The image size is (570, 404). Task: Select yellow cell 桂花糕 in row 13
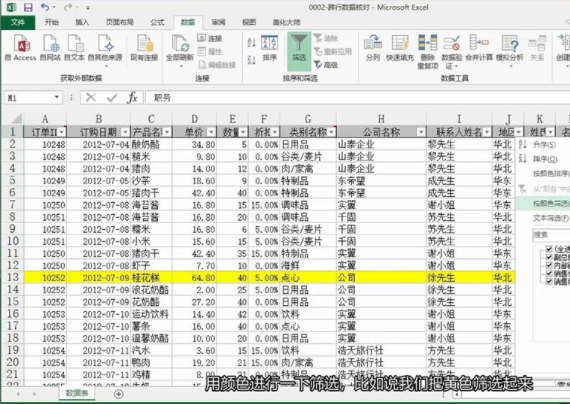pyautogui.click(x=151, y=277)
